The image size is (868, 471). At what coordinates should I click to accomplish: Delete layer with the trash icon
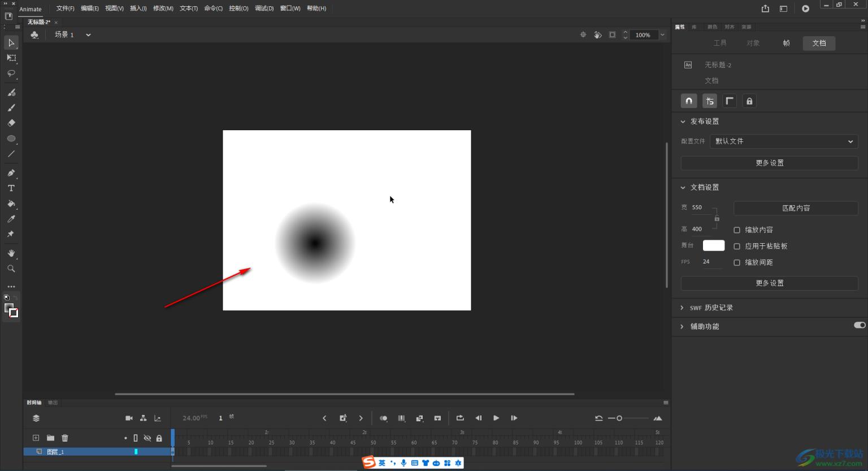[65, 438]
